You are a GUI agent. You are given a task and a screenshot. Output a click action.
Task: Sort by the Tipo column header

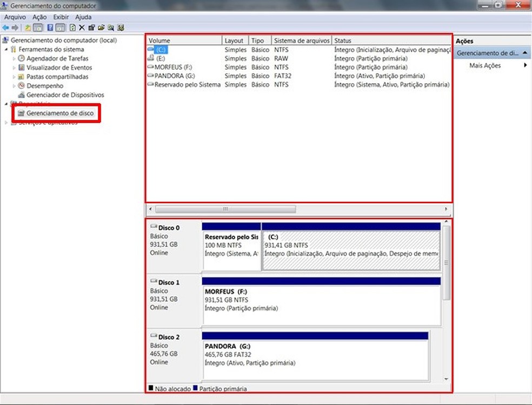[x=260, y=40]
